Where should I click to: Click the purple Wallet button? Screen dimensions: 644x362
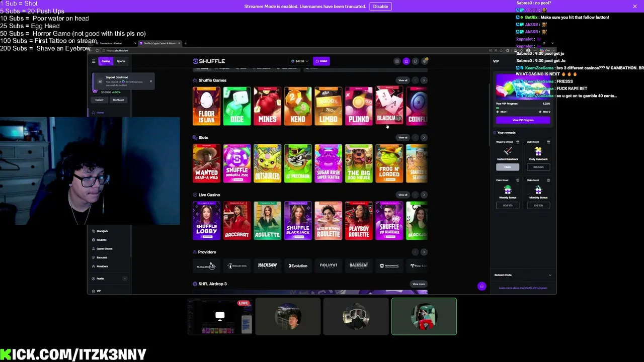[321, 61]
